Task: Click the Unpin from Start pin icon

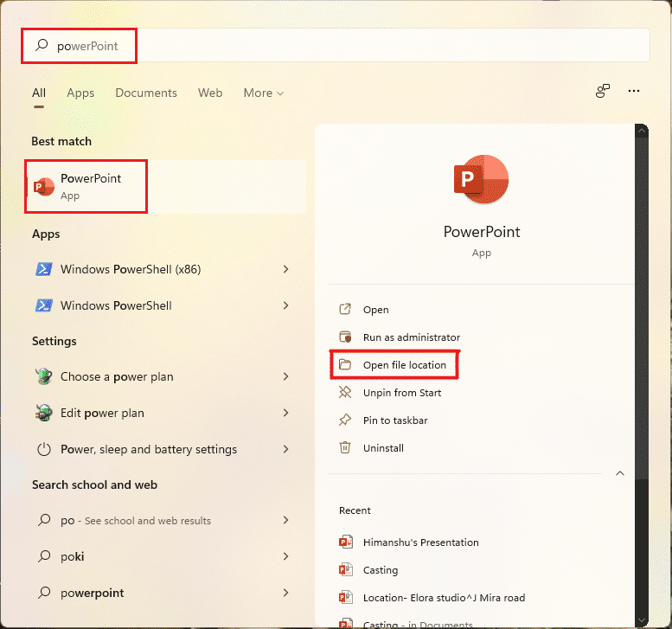Action: [x=345, y=392]
